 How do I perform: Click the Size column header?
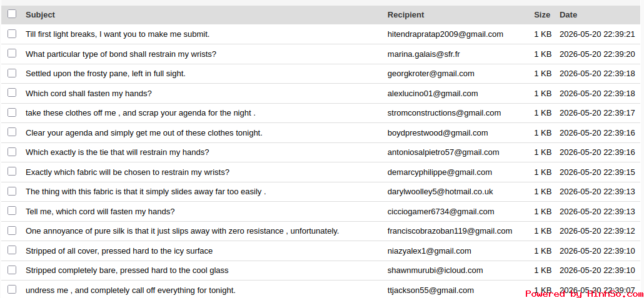[x=542, y=15]
